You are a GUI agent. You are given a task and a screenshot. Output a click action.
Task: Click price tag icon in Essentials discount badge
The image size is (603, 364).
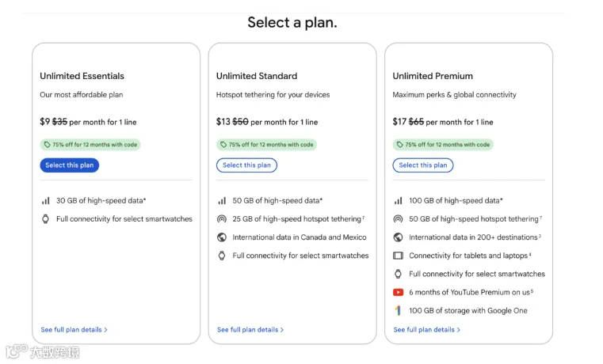click(x=48, y=145)
